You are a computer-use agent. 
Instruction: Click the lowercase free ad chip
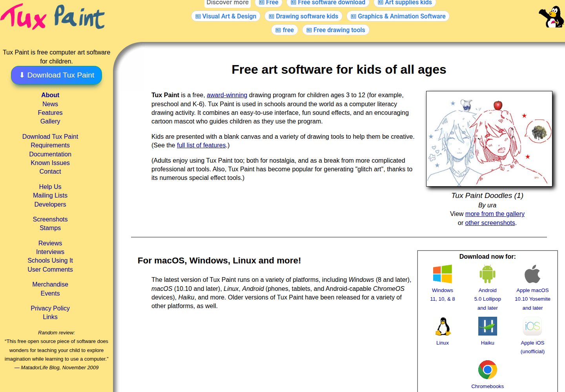tap(285, 30)
